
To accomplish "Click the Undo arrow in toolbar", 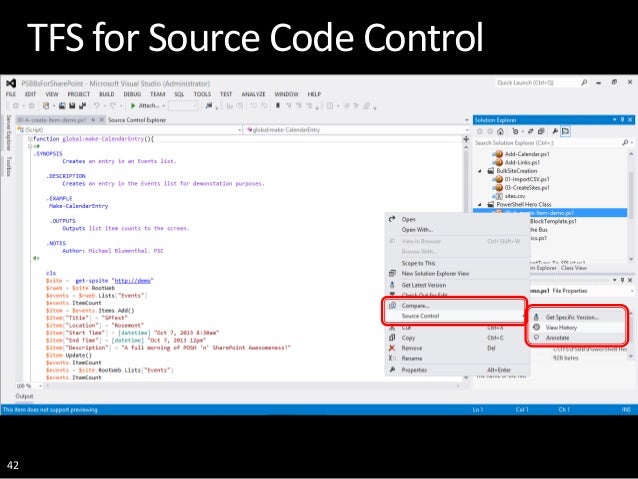I will (x=97, y=106).
